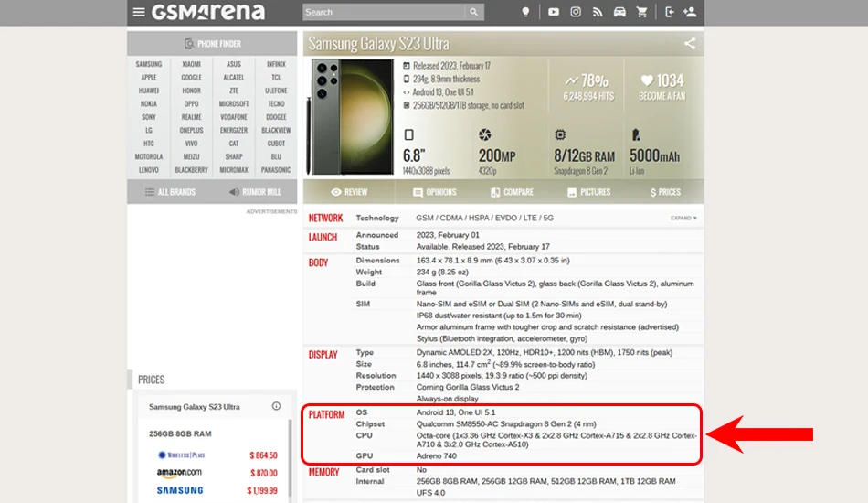Open the Samsung $1,199.99 offer
Image resolution: width=868 pixels, height=503 pixels.
217,490
